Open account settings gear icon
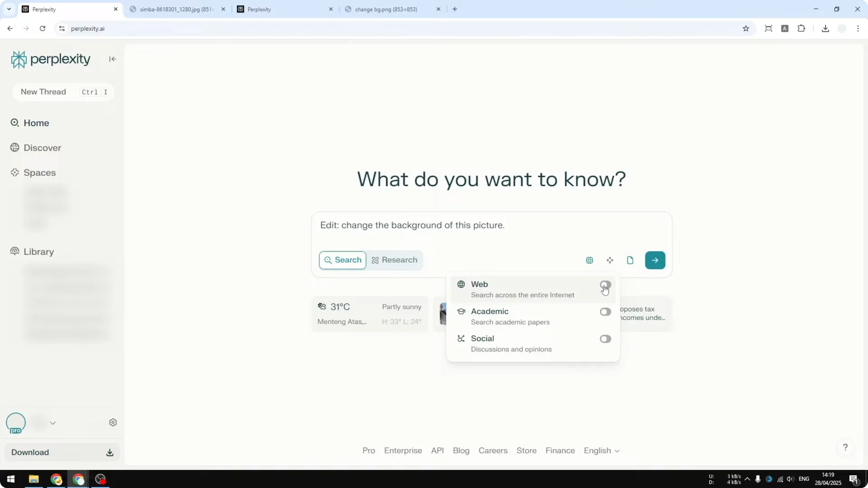Screen dimensions: 868x488 [x=113, y=422]
